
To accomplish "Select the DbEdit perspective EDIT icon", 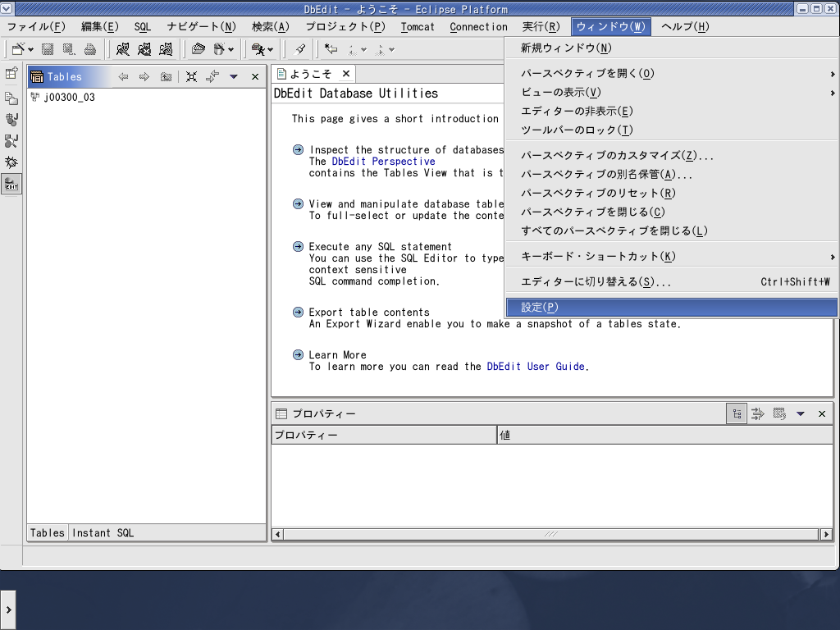I will point(11,184).
